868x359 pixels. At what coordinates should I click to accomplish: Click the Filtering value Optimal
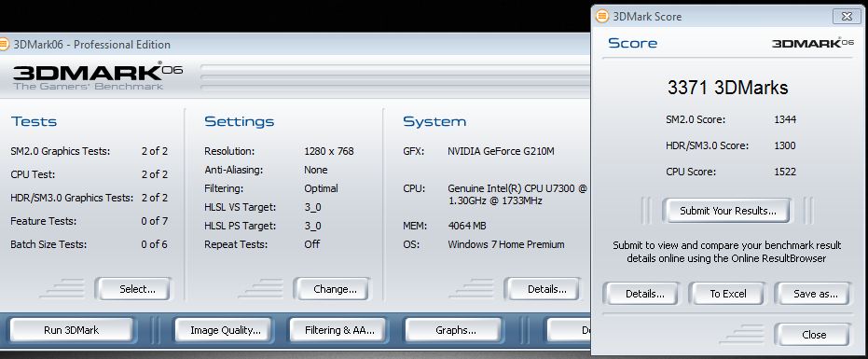pyautogui.click(x=321, y=188)
